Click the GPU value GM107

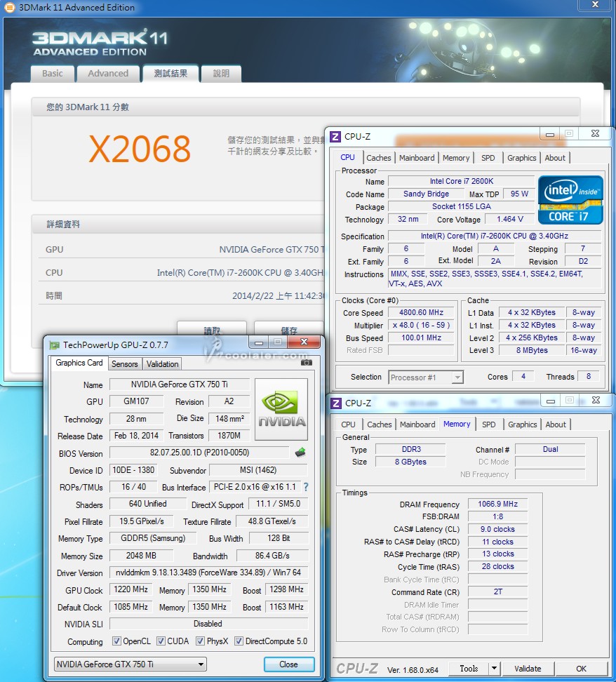pos(136,401)
